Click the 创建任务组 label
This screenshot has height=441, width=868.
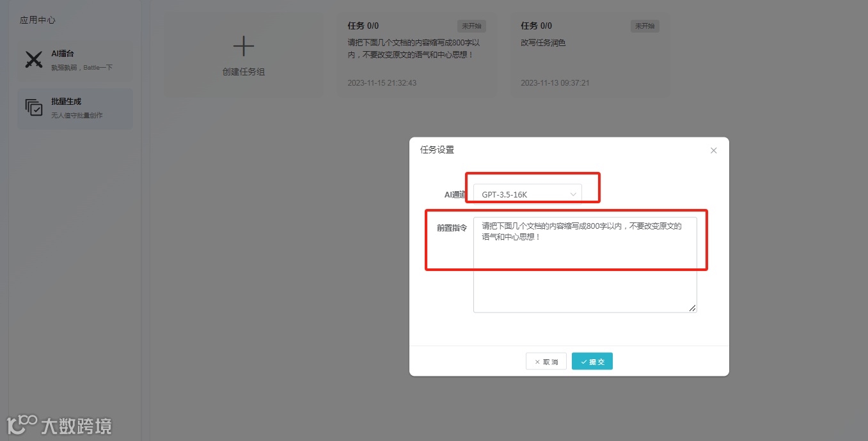(244, 72)
